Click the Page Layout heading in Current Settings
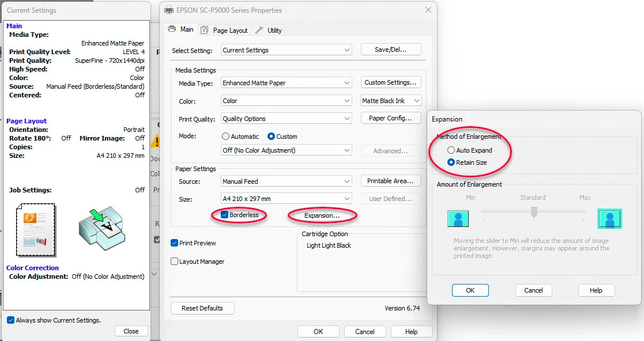Image resolution: width=644 pixels, height=341 pixels. [x=27, y=121]
